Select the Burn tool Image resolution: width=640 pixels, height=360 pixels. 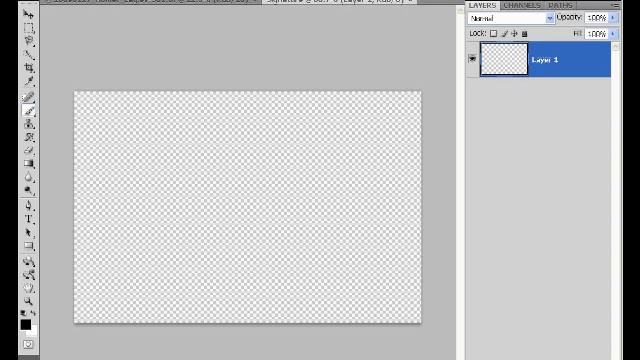(x=29, y=190)
